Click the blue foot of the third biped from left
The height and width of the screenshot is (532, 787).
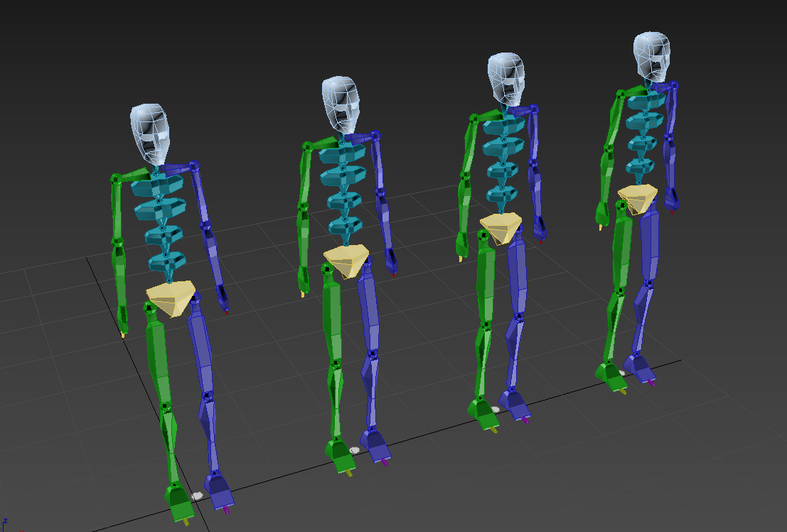[513, 404]
